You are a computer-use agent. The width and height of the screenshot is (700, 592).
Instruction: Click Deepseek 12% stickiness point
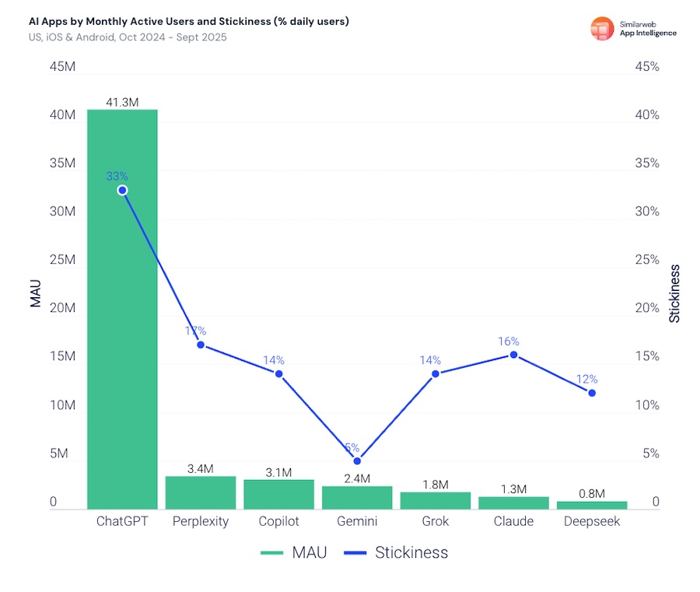[x=592, y=393]
